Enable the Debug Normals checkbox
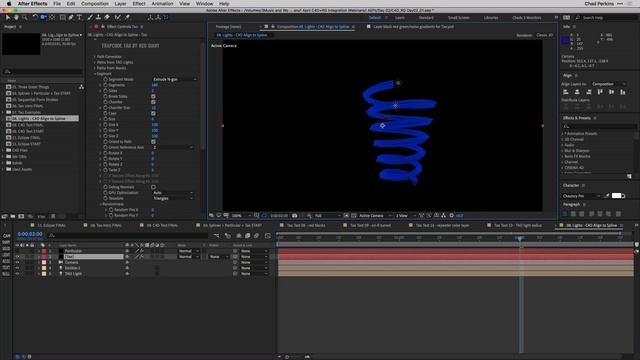The width and height of the screenshot is (640, 360). [x=153, y=187]
